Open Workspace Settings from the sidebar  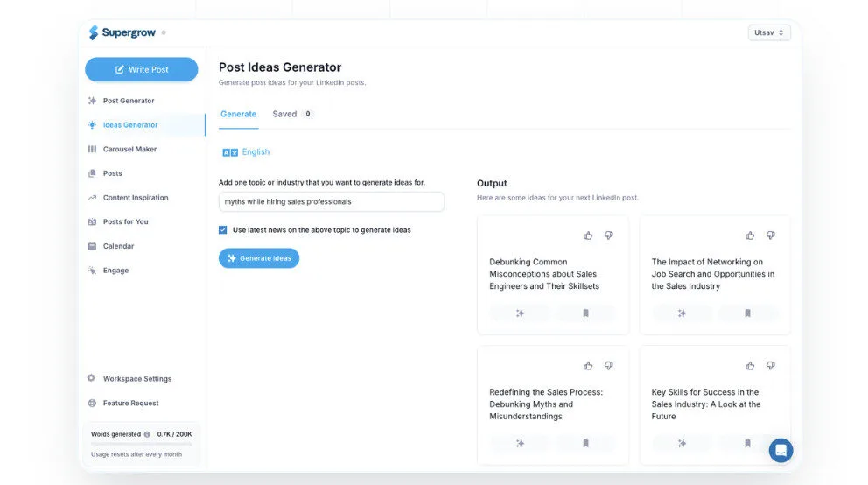[136, 379]
